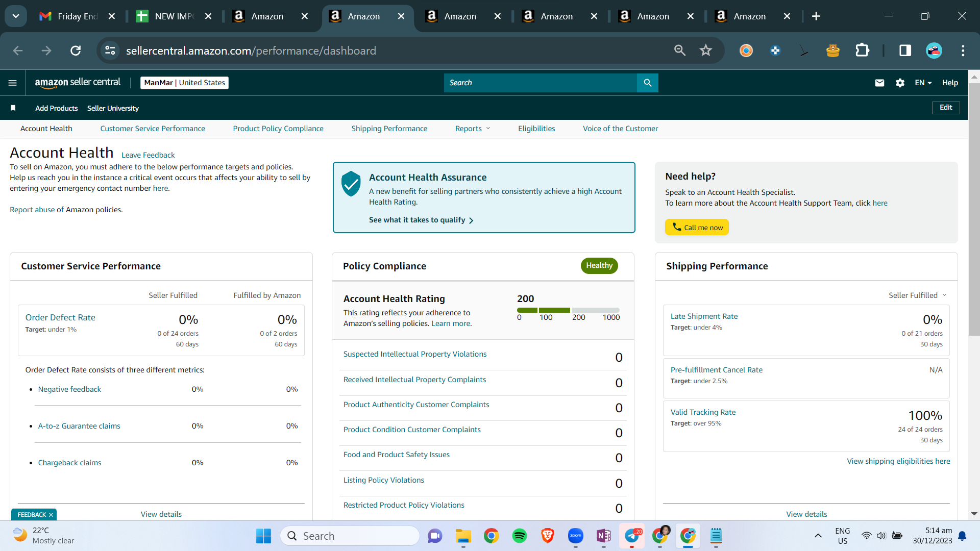The height and width of the screenshot is (551, 980).
Task: Reload the page with the refresh icon
Action: click(x=76, y=51)
